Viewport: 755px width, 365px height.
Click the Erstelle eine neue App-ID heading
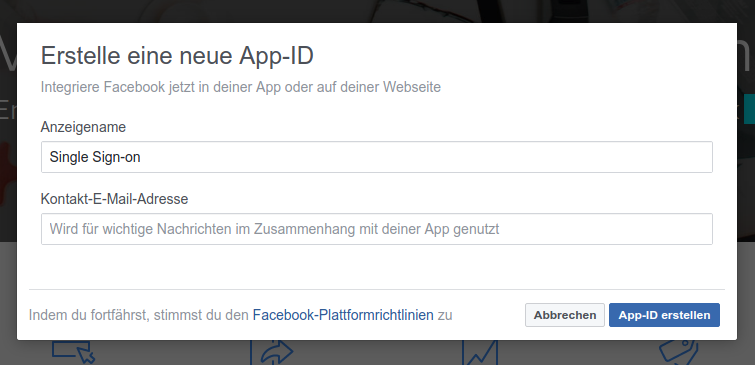(x=177, y=56)
